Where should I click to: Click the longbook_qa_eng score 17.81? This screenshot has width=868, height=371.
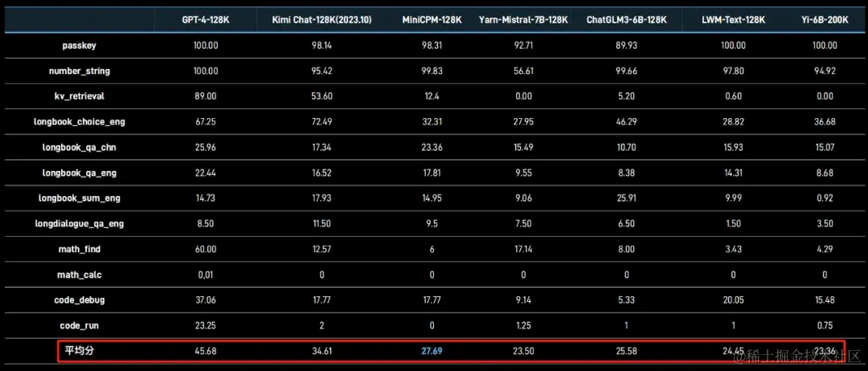click(x=432, y=173)
